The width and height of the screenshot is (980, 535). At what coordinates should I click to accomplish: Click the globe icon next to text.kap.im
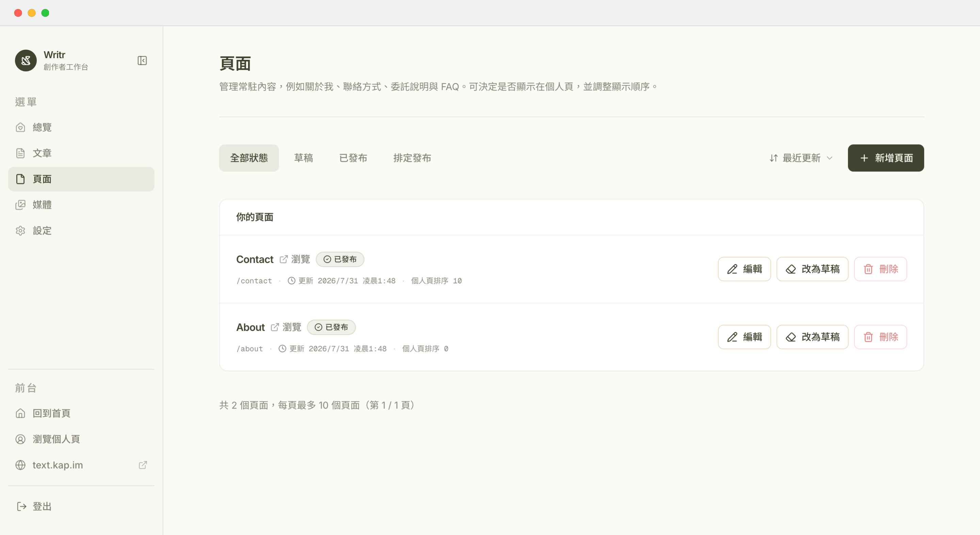(20, 465)
